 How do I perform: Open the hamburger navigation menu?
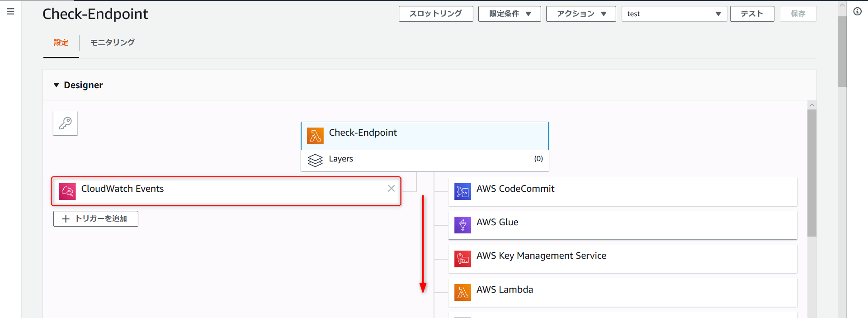[x=10, y=11]
